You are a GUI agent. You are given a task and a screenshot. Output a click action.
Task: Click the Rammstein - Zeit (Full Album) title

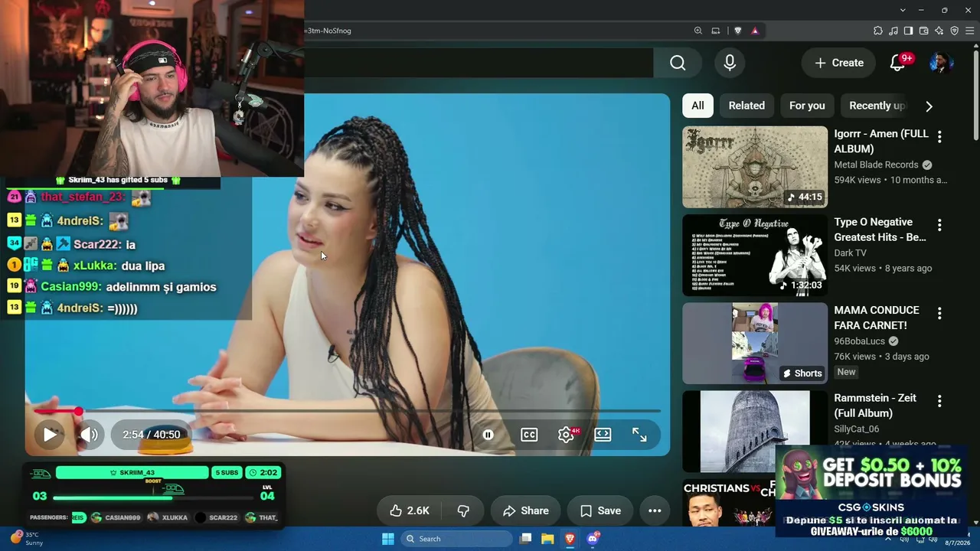pyautogui.click(x=877, y=406)
